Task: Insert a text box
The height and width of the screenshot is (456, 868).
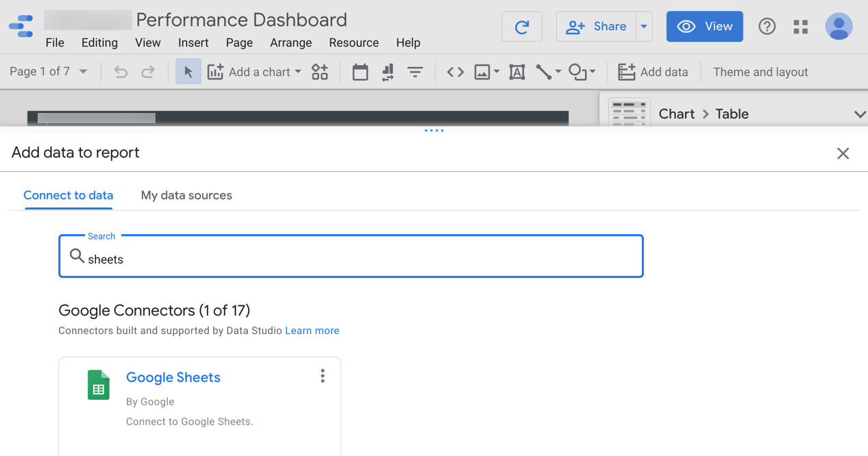Action: pos(517,72)
